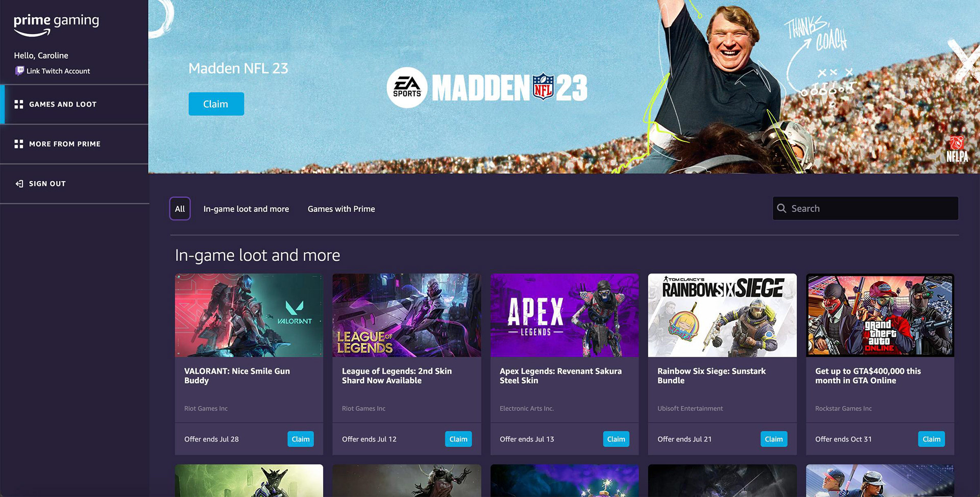Click the title Rainbow Six Siege: Sunstark Bundle
This screenshot has width=980, height=497.
[712, 376]
